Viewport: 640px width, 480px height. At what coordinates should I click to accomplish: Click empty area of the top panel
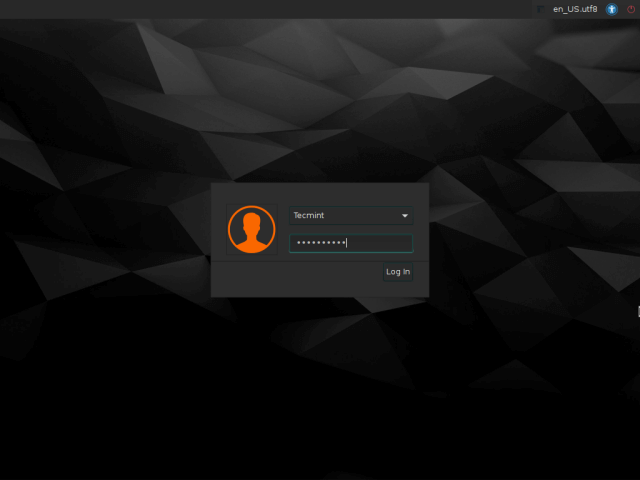tap(265, 9)
